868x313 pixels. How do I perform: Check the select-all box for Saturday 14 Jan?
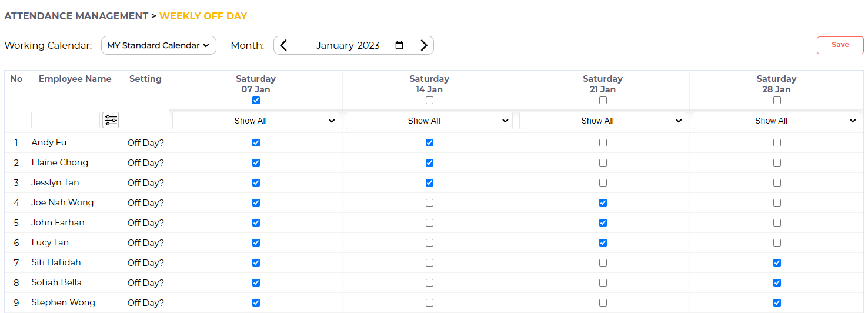[x=429, y=101]
